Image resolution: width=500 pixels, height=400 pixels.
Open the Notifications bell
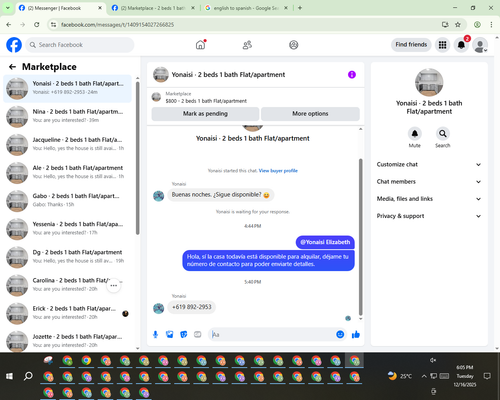point(461,45)
